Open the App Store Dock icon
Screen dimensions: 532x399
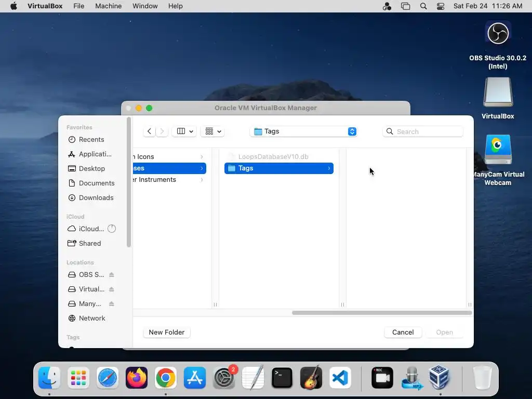point(195,378)
